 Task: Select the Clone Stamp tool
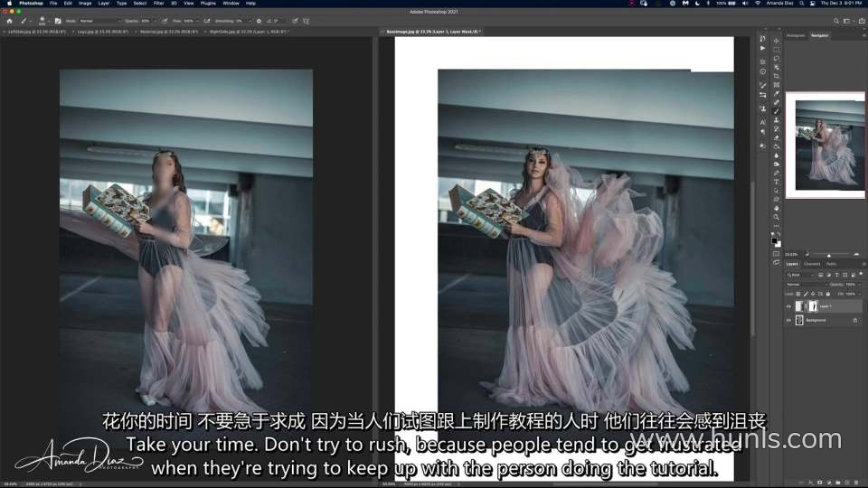click(776, 120)
